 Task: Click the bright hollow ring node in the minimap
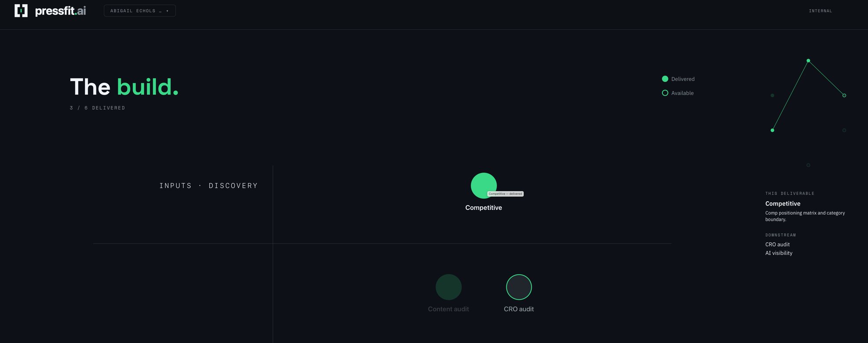pyautogui.click(x=844, y=95)
